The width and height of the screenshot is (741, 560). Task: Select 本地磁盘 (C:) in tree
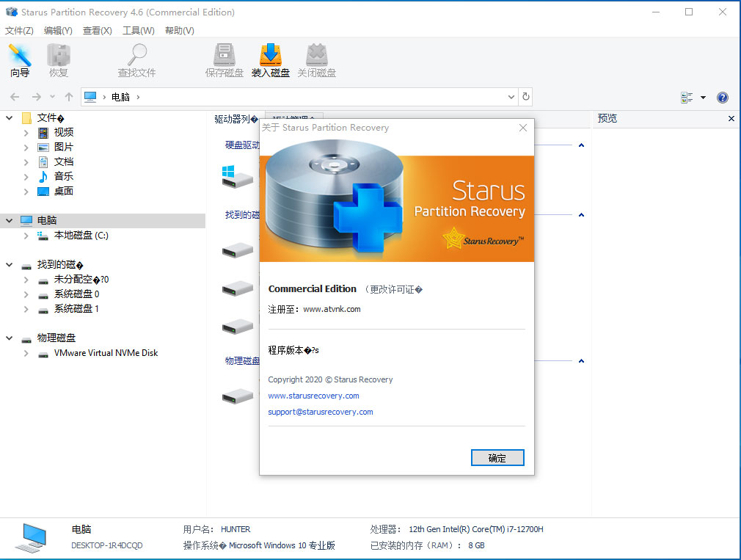pos(81,236)
